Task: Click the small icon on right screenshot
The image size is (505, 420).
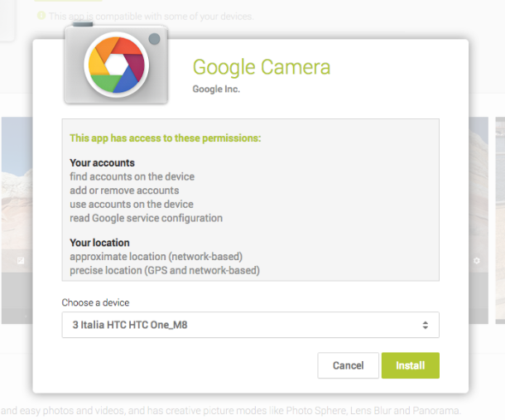Action: pyautogui.click(x=477, y=260)
